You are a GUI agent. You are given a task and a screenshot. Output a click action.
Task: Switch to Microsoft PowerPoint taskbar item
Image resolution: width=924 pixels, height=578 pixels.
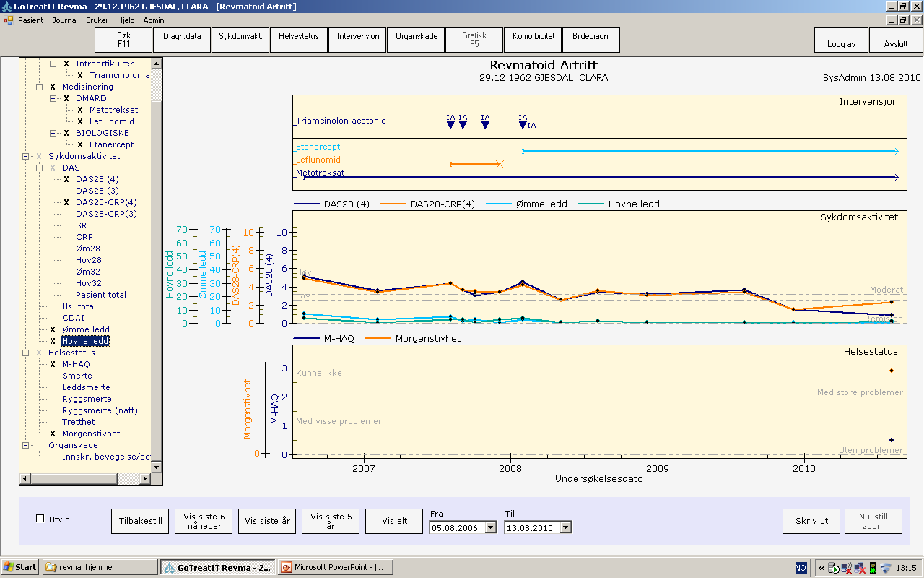(x=335, y=567)
